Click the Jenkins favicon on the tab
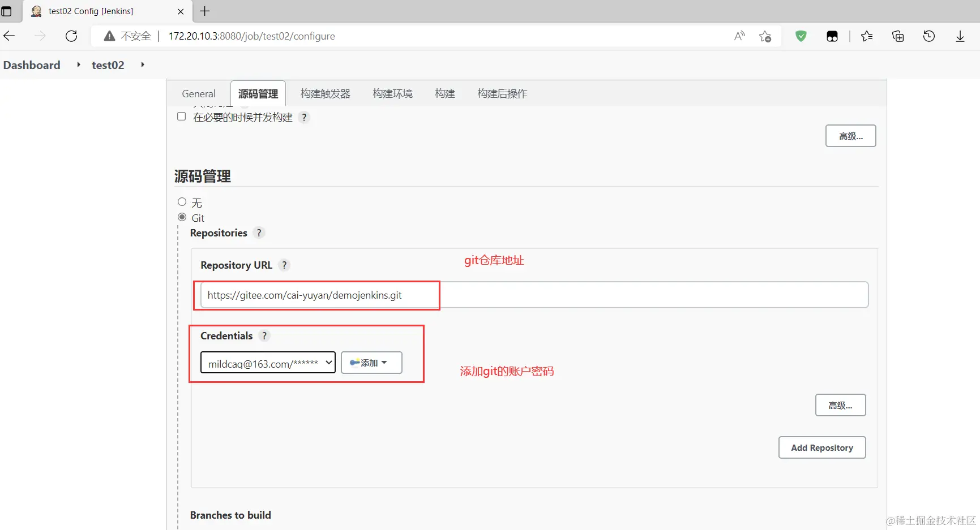Screen dimensions: 980x530 (x=36, y=11)
